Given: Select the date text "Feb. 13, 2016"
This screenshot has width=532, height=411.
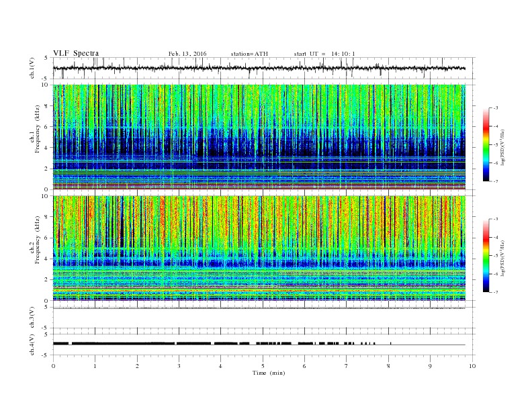Looking at the screenshot, I should click(x=187, y=54).
